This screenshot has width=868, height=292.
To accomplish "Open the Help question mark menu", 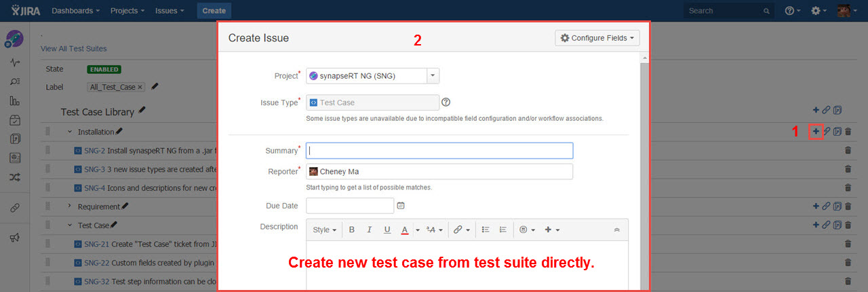I will (x=793, y=11).
